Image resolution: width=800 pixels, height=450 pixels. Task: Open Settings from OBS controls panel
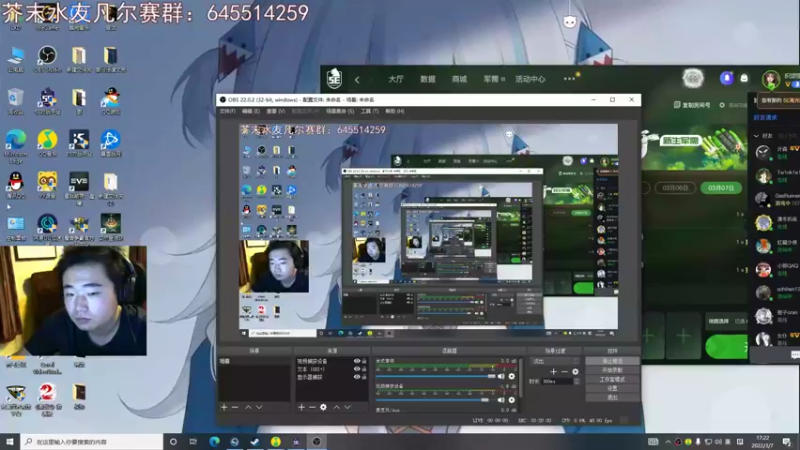click(612, 388)
